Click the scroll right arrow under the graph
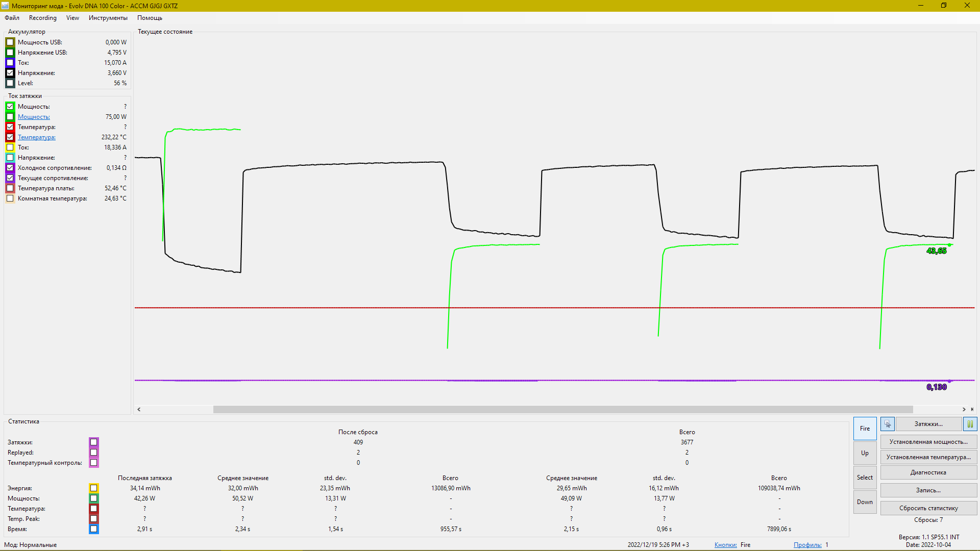Image resolution: width=980 pixels, height=551 pixels. (964, 409)
